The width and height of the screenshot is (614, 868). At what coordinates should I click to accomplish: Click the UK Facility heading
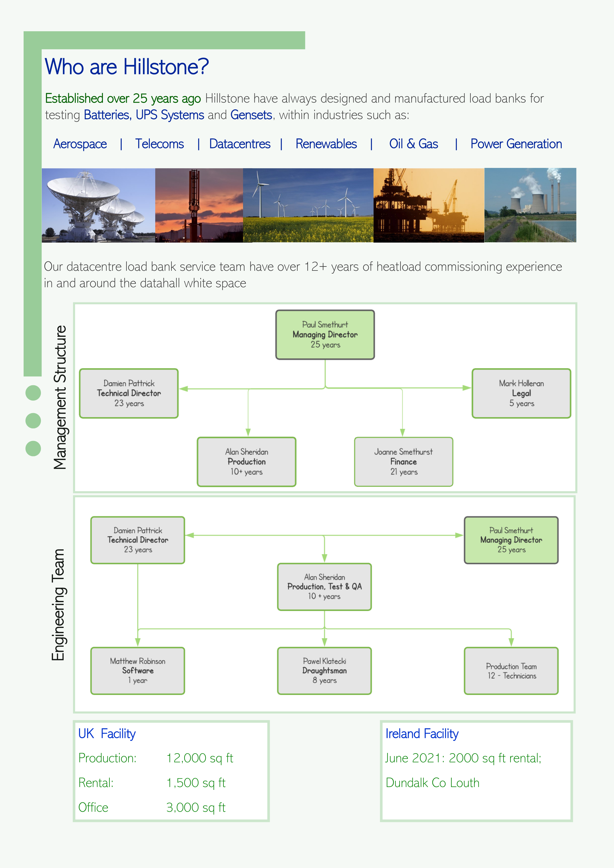pos(107,734)
